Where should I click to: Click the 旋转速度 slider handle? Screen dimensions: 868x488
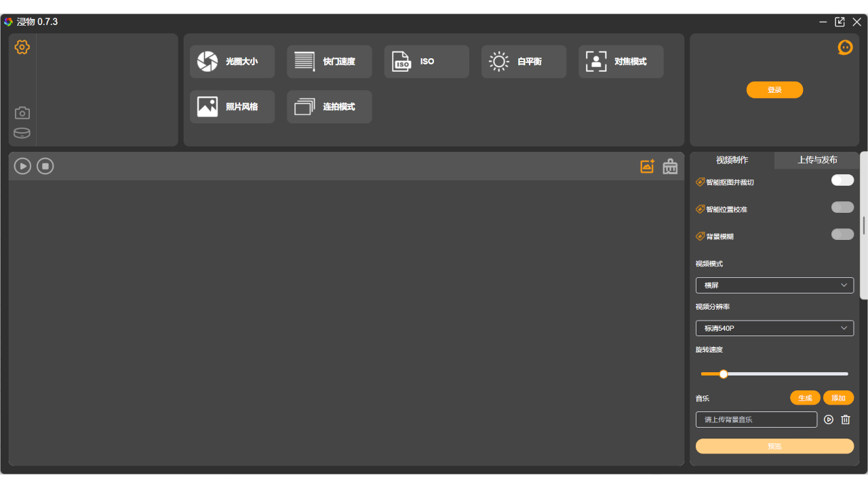[724, 374]
